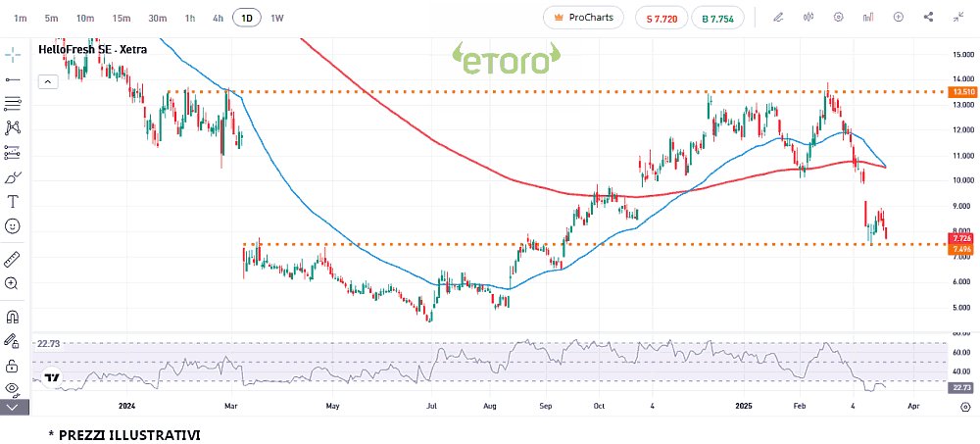Click the 2024 date label on axis
The height and width of the screenshot is (444, 980).
coord(126,406)
